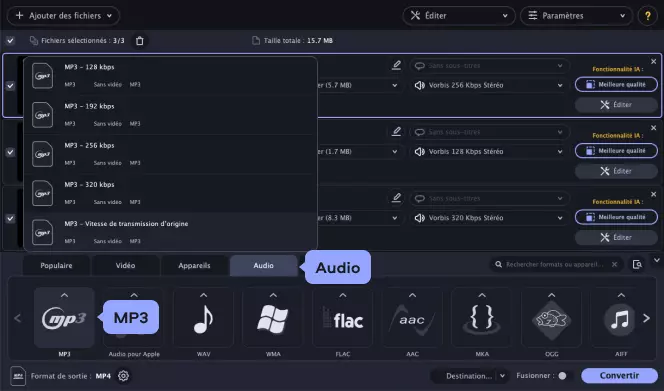This screenshot has height=391, width=664.
Task: Pick the WAV music note icon
Action: [203, 319]
